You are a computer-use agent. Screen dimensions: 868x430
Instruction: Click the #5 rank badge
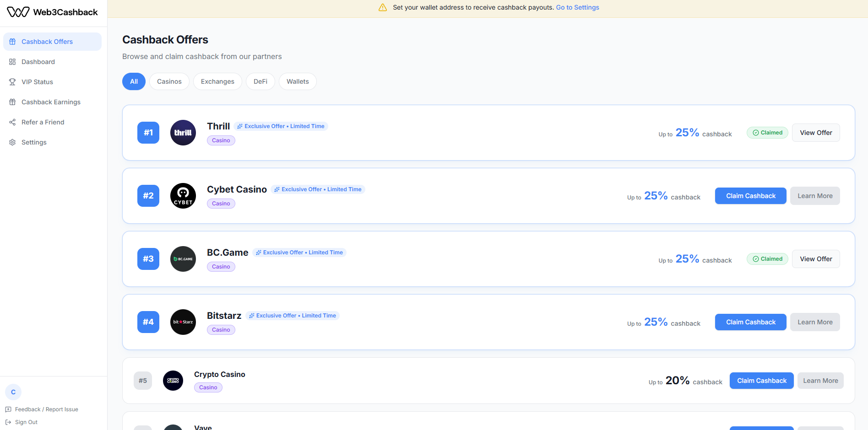pos(143,381)
